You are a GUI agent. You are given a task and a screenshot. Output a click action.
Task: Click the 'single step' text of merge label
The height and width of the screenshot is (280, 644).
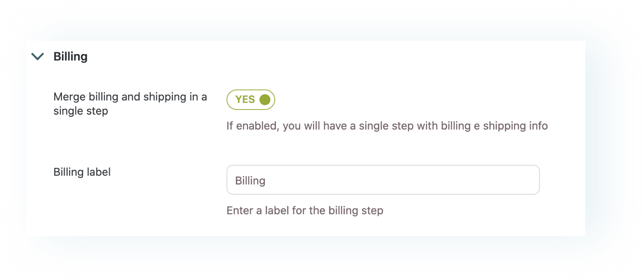[81, 111]
